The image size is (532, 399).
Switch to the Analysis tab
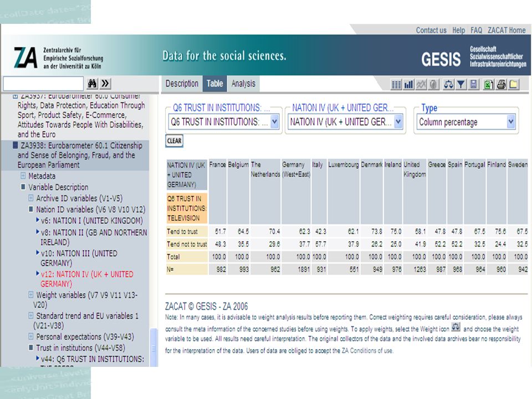(x=243, y=84)
